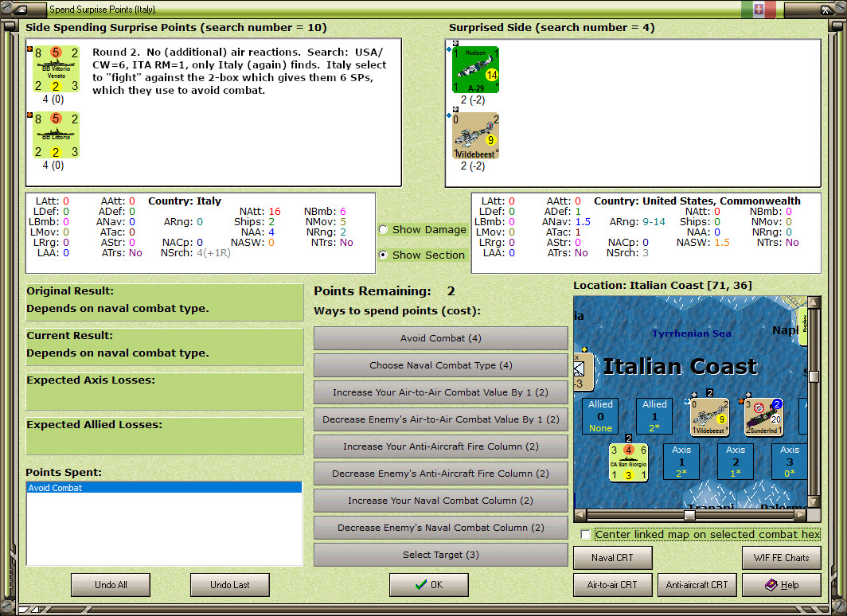The image size is (847, 616).
Task: Click the Axis 2 sea box
Action: (x=736, y=462)
